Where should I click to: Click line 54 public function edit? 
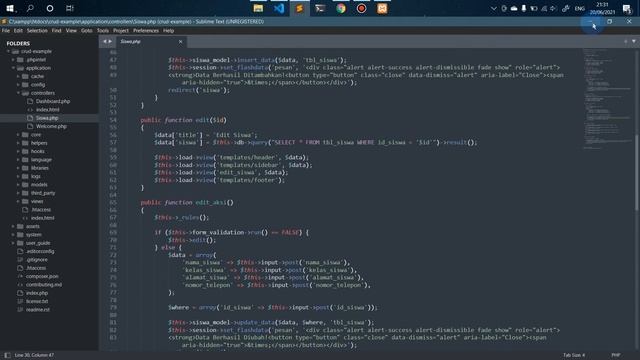click(x=183, y=120)
